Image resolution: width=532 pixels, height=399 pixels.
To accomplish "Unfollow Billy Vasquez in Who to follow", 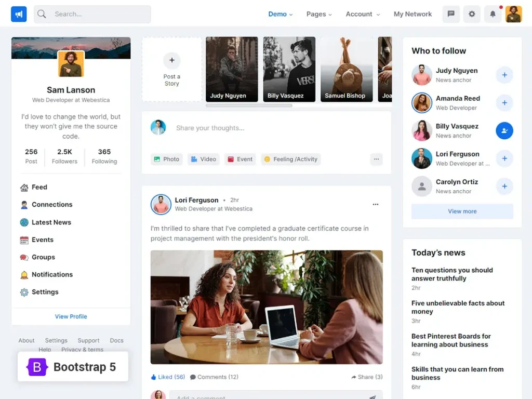I will (x=504, y=130).
